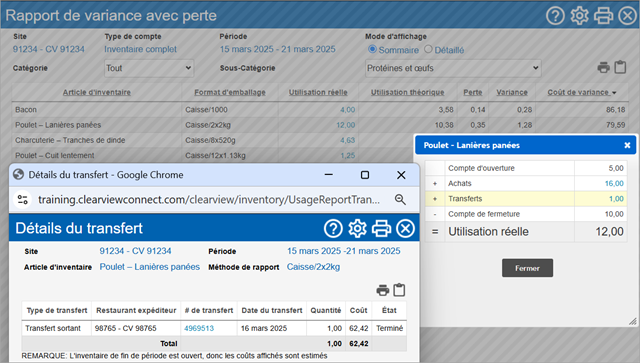Viewport: 640px width, 363px height.
Task: Click Inventaire complet account type
Action: [x=140, y=49]
